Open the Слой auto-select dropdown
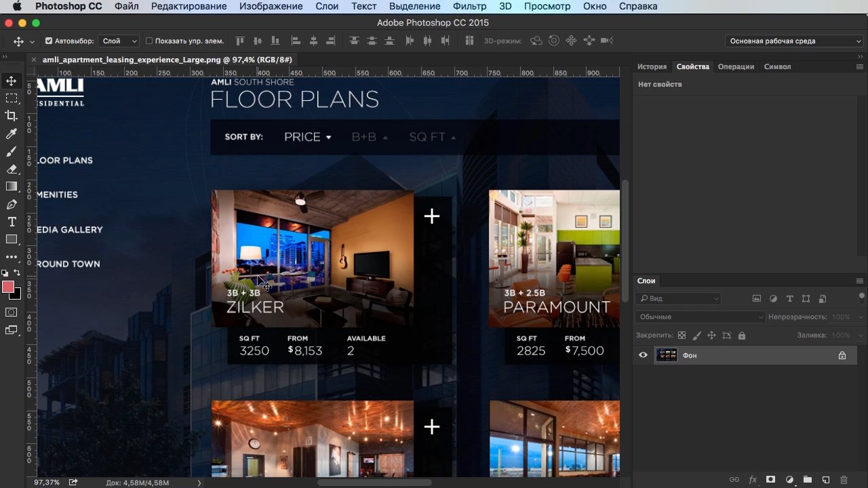The image size is (868, 488). (x=119, y=41)
